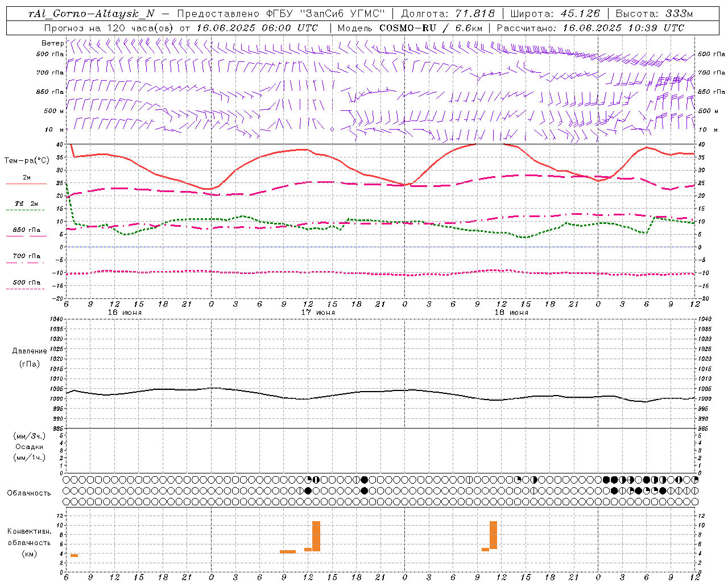Click the text Предоставлено ФГБУ "ЗапСиб УГМС"
728x582 pixels.
click(x=281, y=14)
